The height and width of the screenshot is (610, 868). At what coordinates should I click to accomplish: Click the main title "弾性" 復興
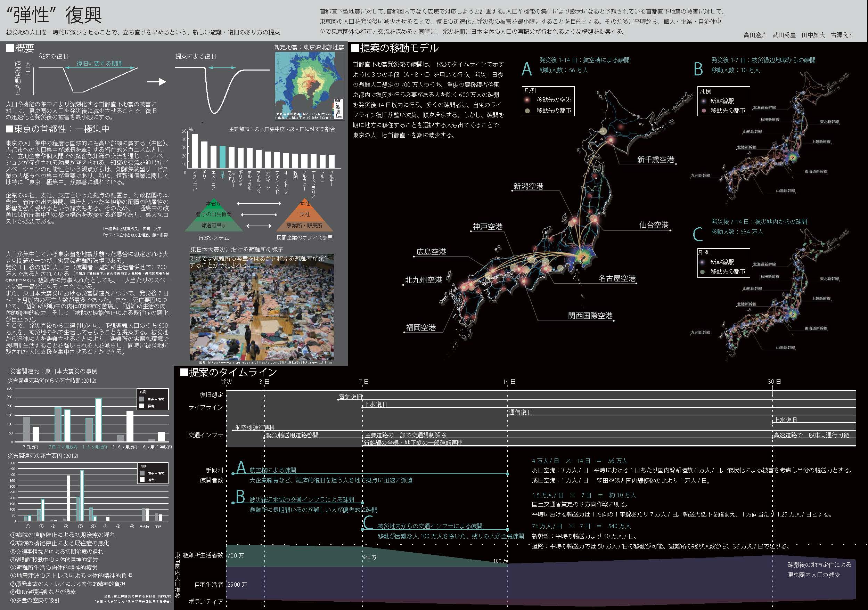click(x=54, y=15)
